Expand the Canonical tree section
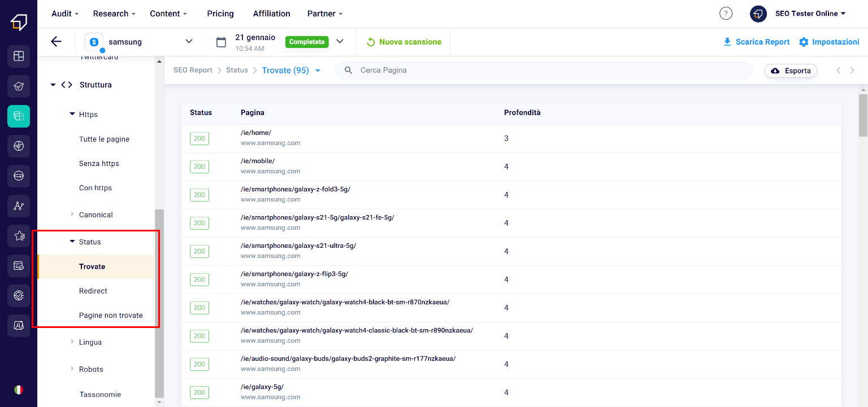 click(x=72, y=215)
